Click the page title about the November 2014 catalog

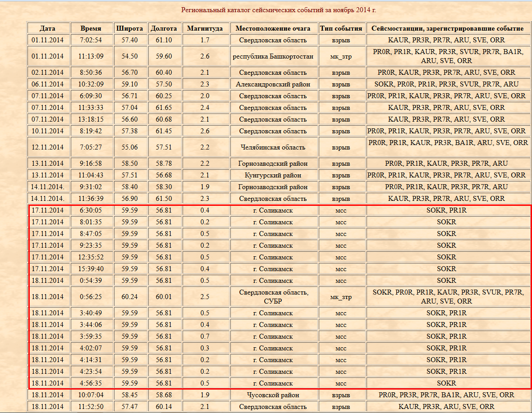tap(278, 10)
